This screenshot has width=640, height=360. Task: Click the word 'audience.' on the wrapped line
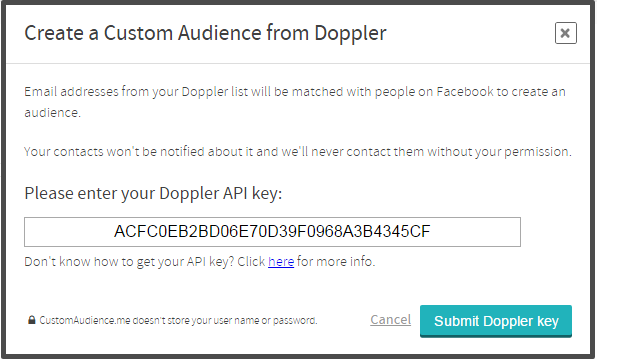(x=53, y=112)
